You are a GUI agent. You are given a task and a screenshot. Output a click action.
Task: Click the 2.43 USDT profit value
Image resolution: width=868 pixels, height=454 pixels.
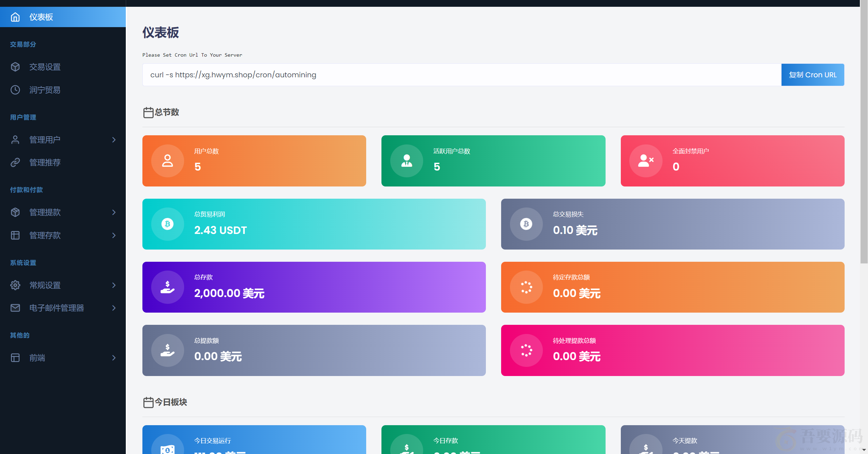point(220,230)
